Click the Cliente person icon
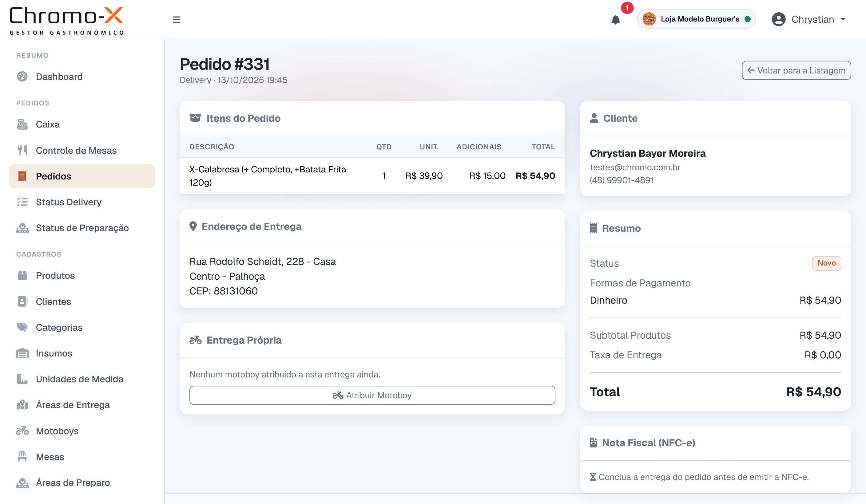Viewport: 866px width, 504px height. coord(594,118)
